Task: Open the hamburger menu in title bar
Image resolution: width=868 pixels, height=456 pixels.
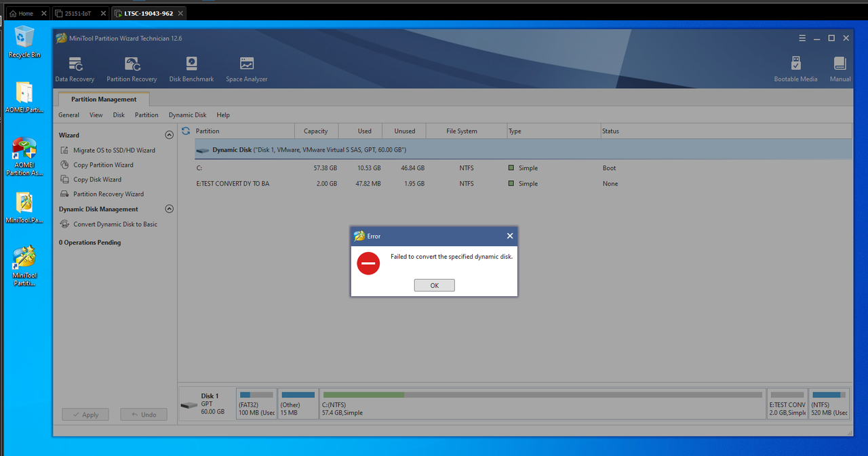Action: point(802,39)
